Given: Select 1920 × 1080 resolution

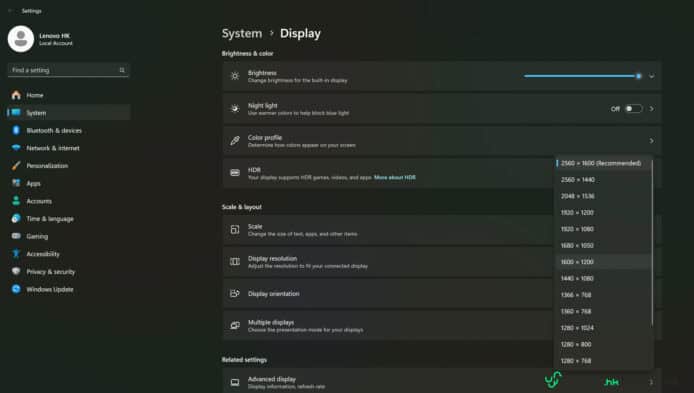Looking at the screenshot, I should point(602,229).
